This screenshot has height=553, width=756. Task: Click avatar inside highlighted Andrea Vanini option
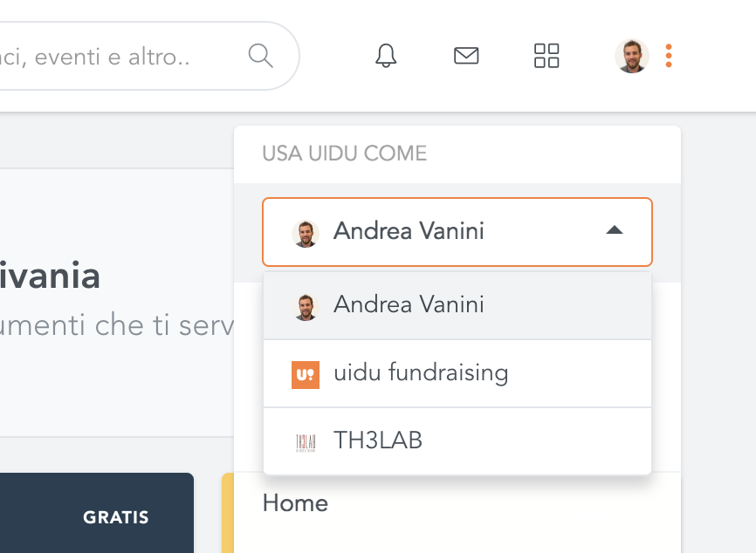click(x=306, y=306)
